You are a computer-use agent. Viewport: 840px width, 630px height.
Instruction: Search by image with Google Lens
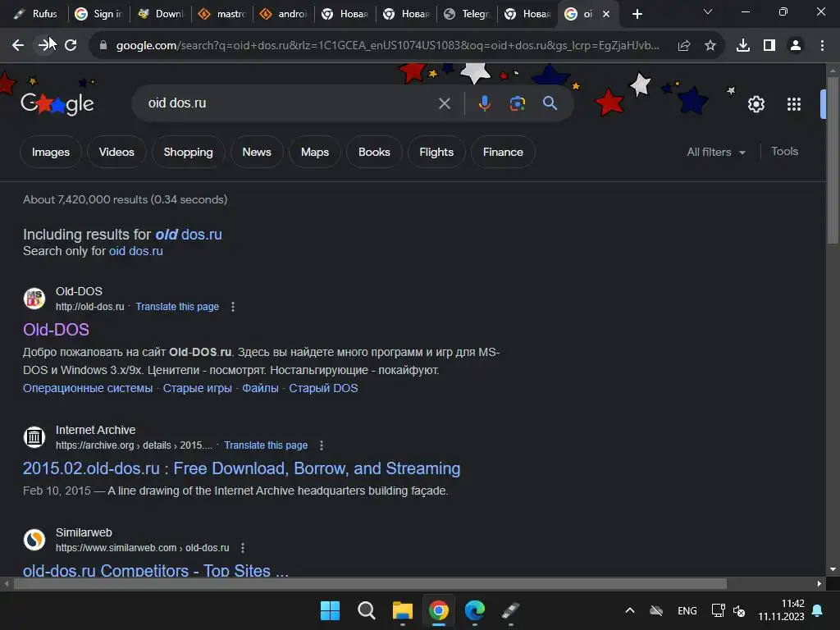pos(518,103)
